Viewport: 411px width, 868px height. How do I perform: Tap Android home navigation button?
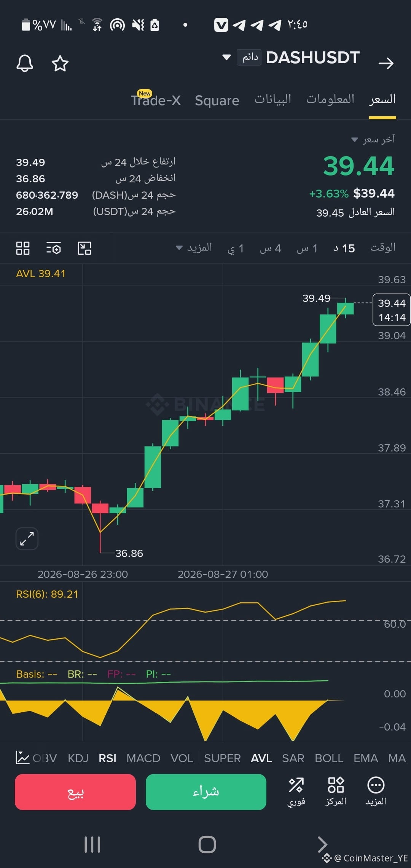coord(207,844)
